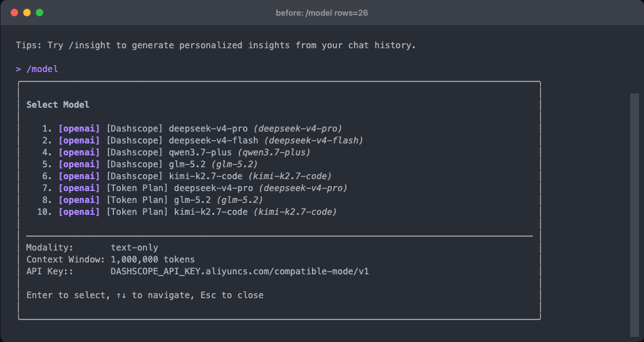Image resolution: width=644 pixels, height=342 pixels.
Task: Click the red close window button
Action: (x=14, y=13)
